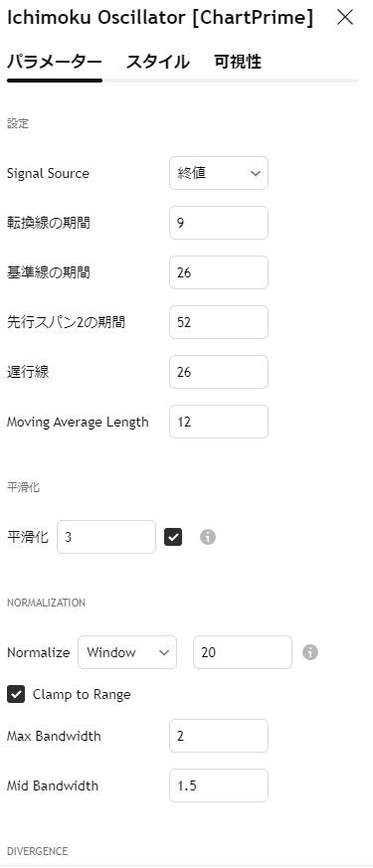Select the Moving Average Length field
The image size is (373, 868).
coord(219,422)
